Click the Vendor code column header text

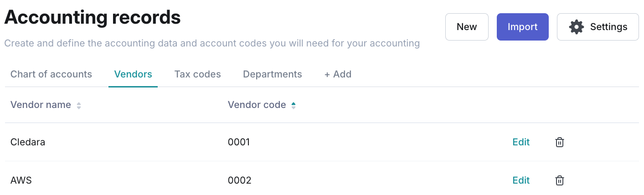[x=257, y=105]
